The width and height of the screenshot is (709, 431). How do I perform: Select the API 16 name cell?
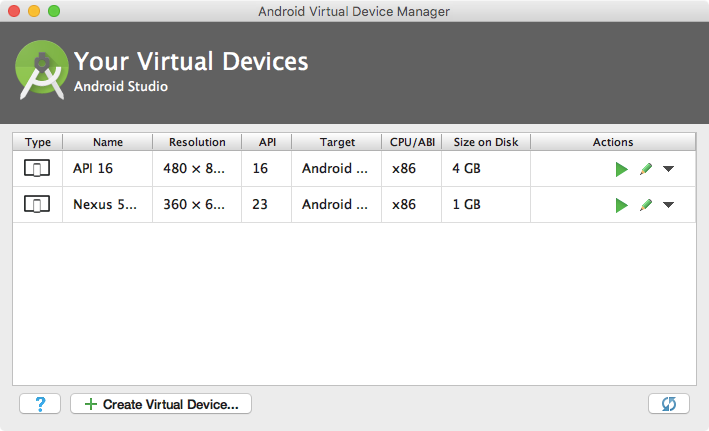pos(108,169)
